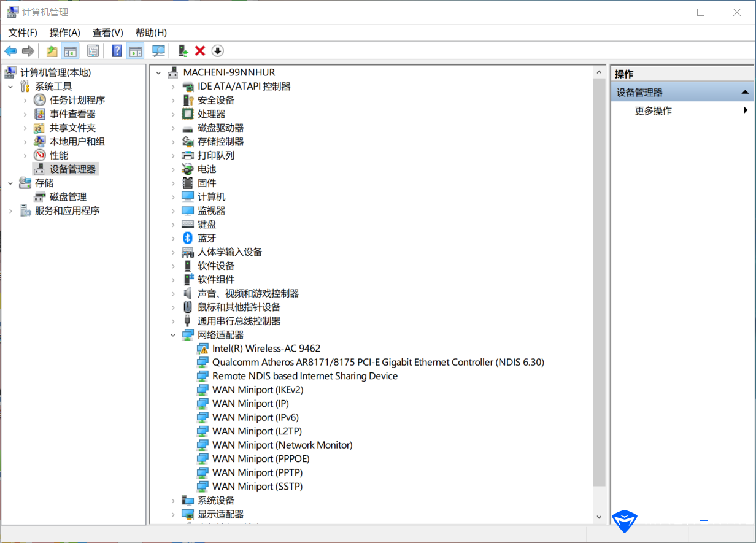The height and width of the screenshot is (543, 756).
Task: Open the Properties toolbar icon
Action: point(93,51)
